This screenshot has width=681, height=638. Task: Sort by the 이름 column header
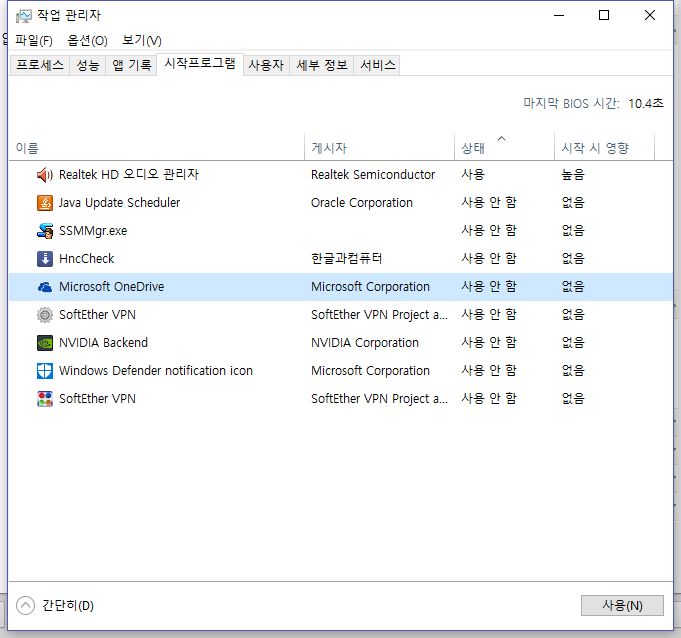coord(157,148)
